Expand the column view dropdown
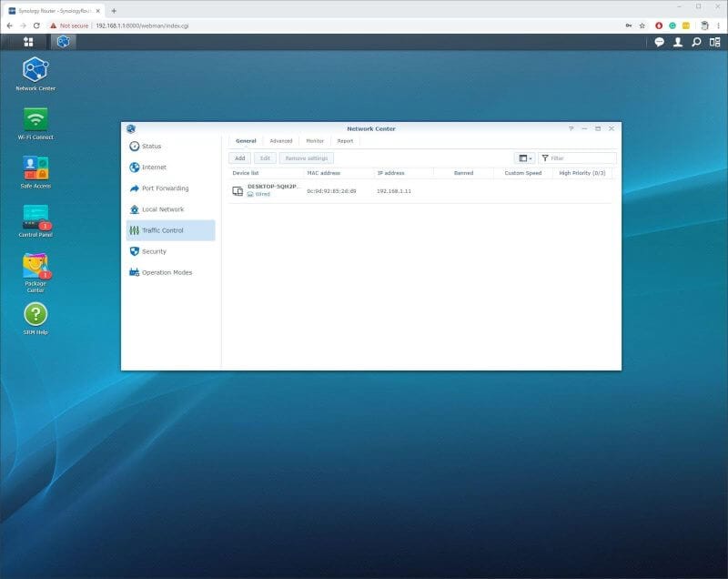 click(524, 158)
